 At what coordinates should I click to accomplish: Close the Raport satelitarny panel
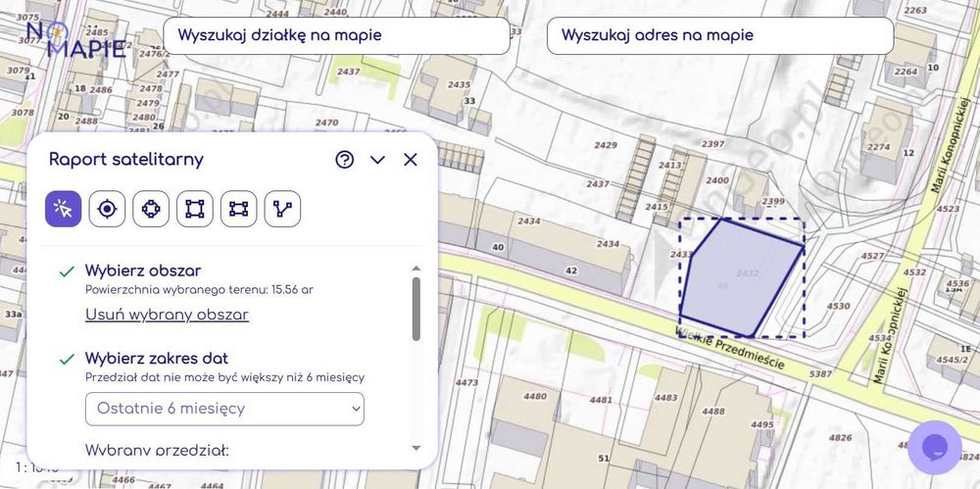[x=411, y=160]
